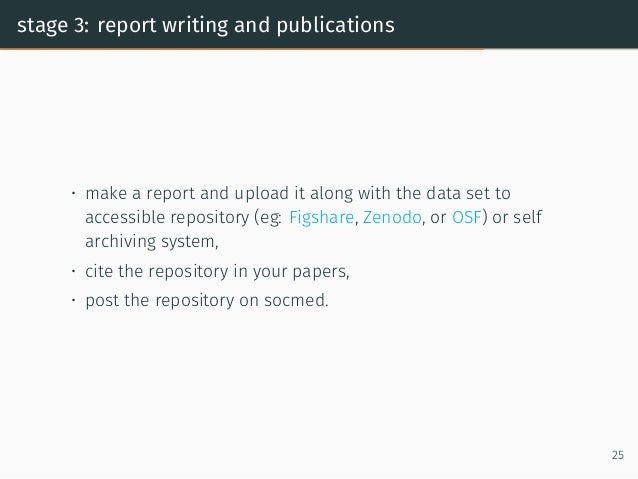This screenshot has width=638, height=479.
Task: Click the text 'archiving system,'
Action: coord(152,242)
